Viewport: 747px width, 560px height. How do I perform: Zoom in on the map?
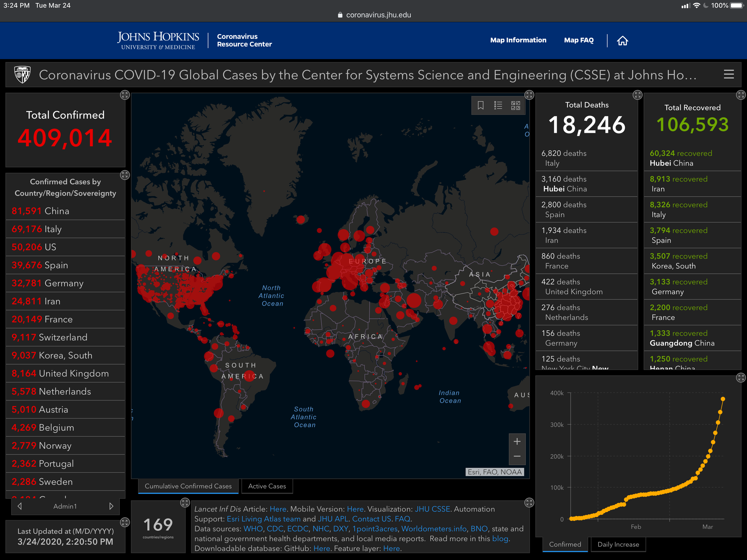coord(517,441)
